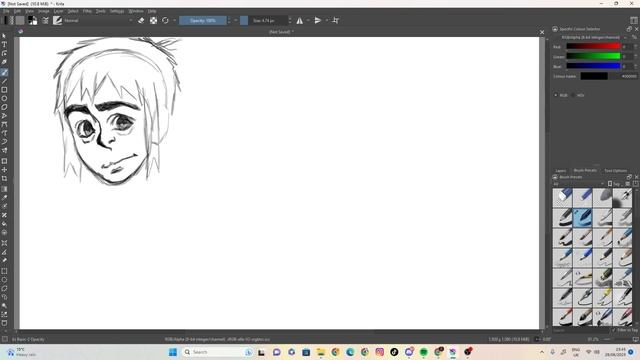Screen dimensions: 640x360
Task: Expand the Vertical Mirror options arrow
Action: 327,20
